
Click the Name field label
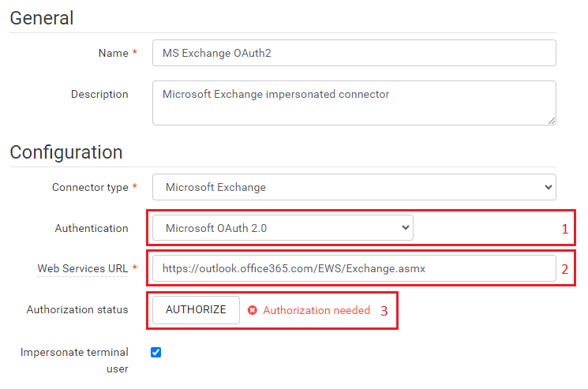[113, 53]
